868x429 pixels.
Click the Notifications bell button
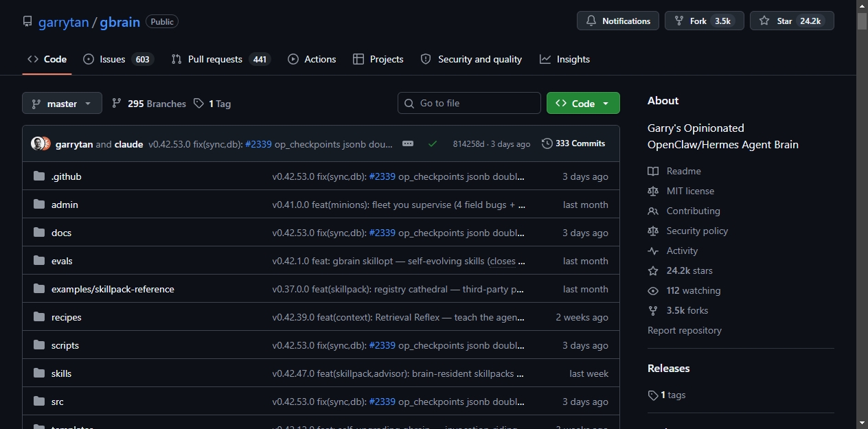coord(618,21)
